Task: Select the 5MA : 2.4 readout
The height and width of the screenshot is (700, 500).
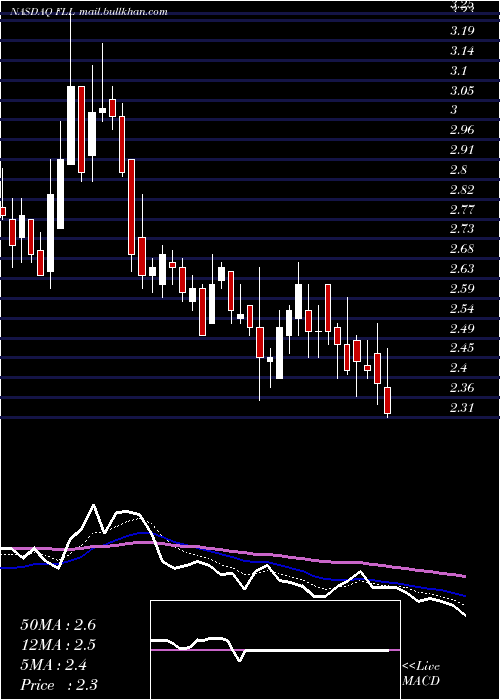Action: click(x=54, y=665)
